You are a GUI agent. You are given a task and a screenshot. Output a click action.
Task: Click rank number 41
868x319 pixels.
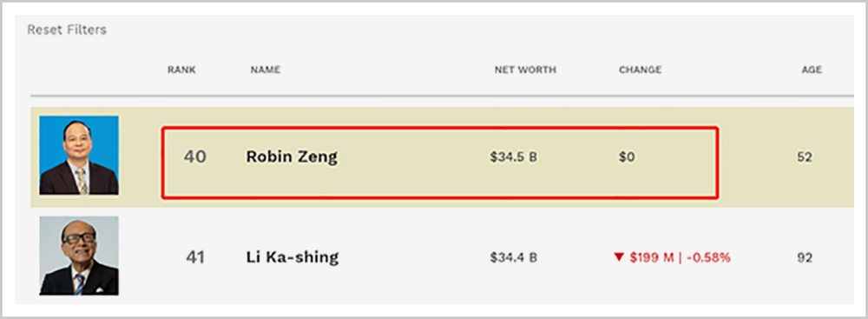click(194, 257)
